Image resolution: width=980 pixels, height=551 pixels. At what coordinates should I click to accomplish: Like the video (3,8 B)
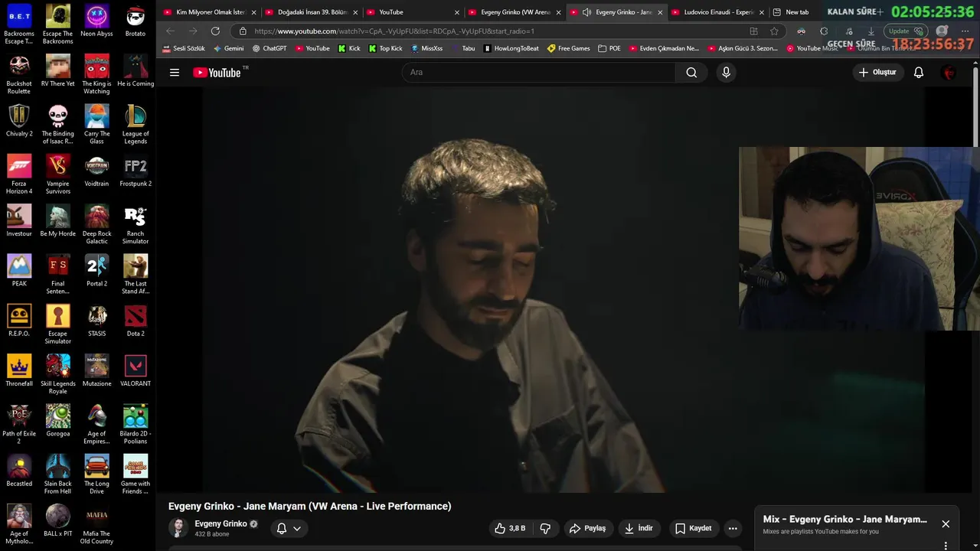(x=510, y=528)
